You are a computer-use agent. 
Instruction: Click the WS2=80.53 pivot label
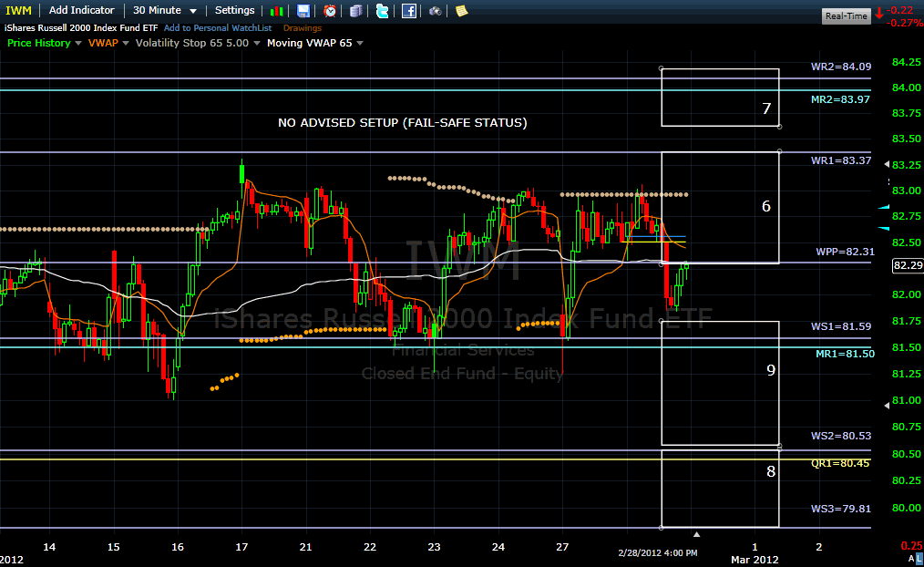(841, 436)
